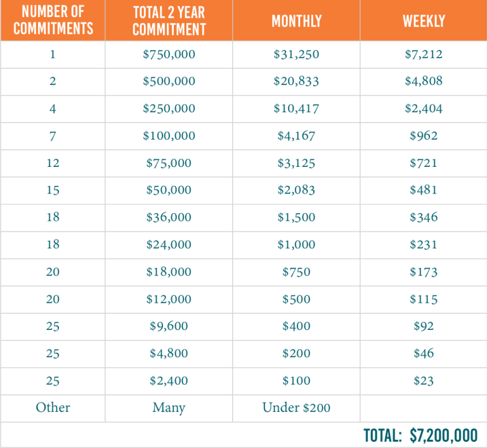Select the Weekly column header

423,20
